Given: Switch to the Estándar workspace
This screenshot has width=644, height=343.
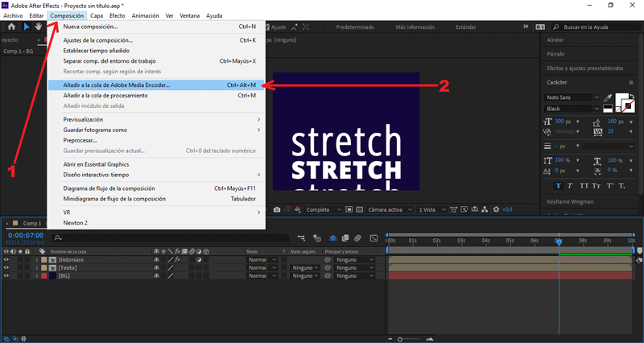Looking at the screenshot, I should click(466, 27).
